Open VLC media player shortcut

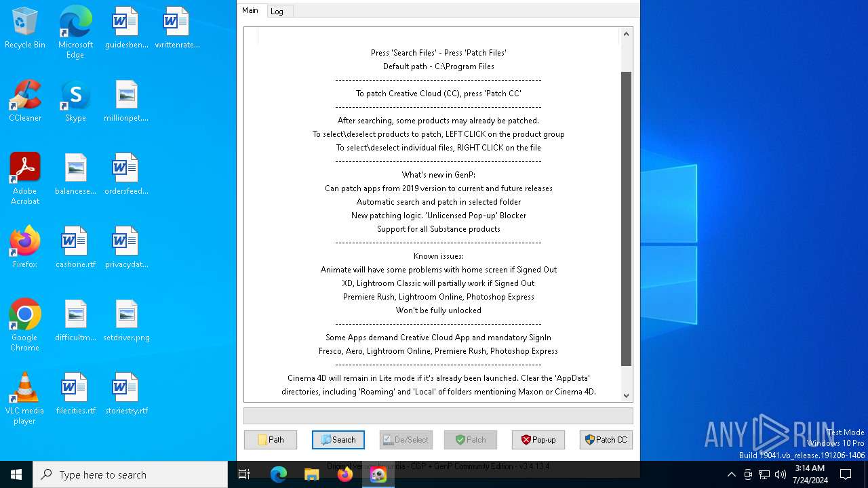pos(25,399)
